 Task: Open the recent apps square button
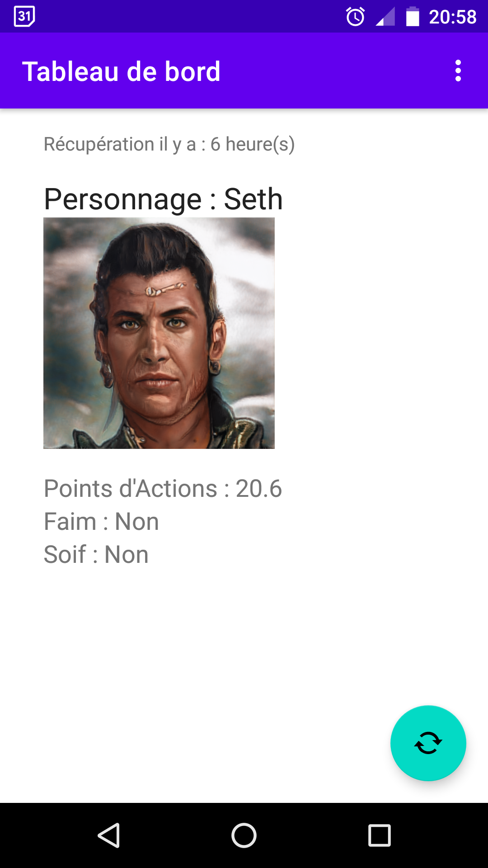tap(379, 835)
